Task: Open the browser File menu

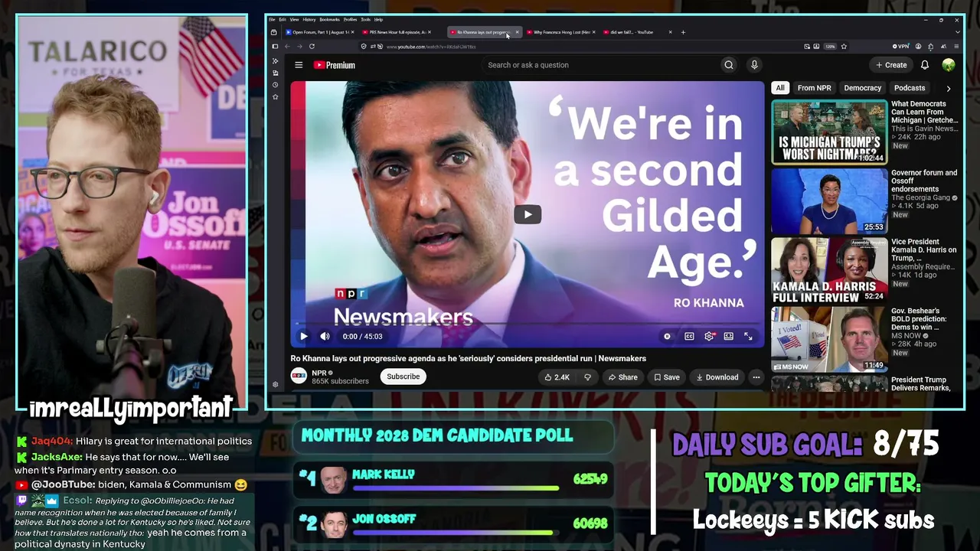Action: (272, 19)
